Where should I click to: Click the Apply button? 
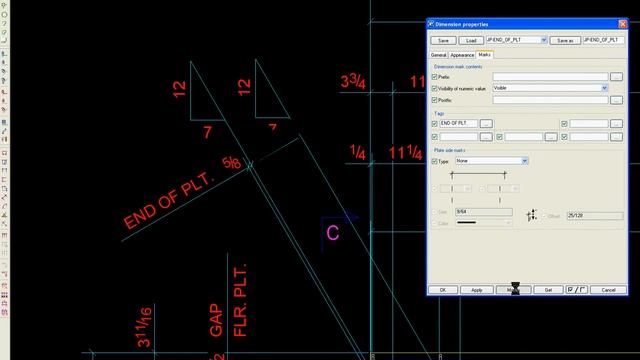(477, 290)
